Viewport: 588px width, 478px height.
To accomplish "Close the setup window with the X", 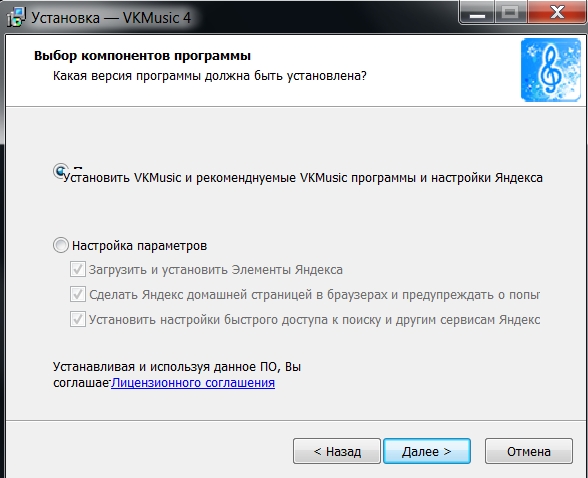I will 556,13.
